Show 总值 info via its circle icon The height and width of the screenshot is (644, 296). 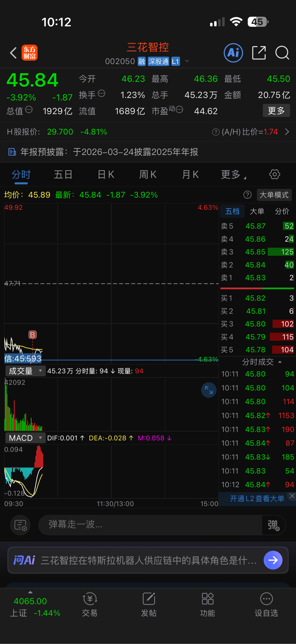(29, 110)
